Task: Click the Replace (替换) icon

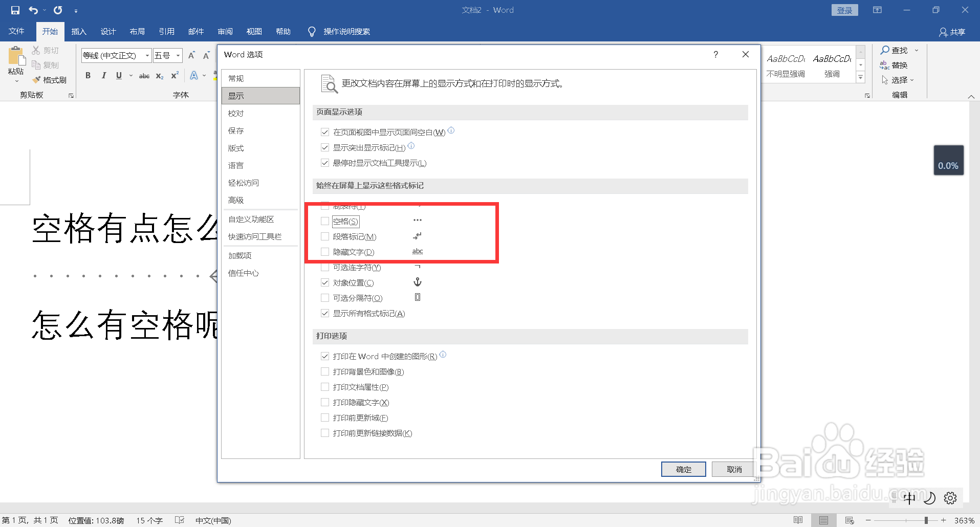Action: point(885,65)
